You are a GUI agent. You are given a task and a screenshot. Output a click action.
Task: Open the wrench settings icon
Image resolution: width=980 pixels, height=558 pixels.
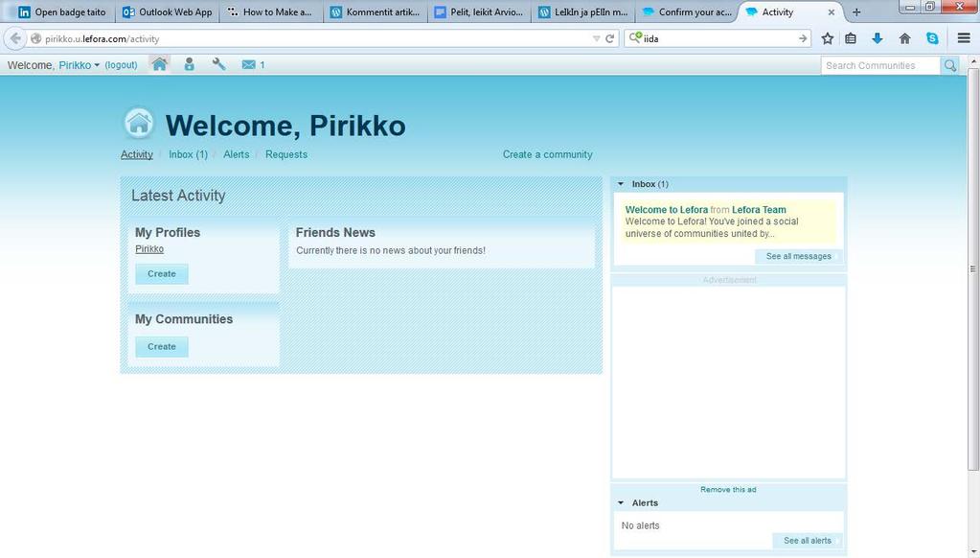218,64
